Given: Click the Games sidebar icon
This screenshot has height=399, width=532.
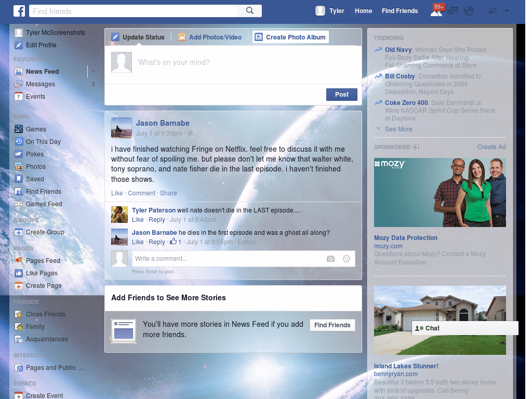Looking at the screenshot, I should [x=19, y=129].
